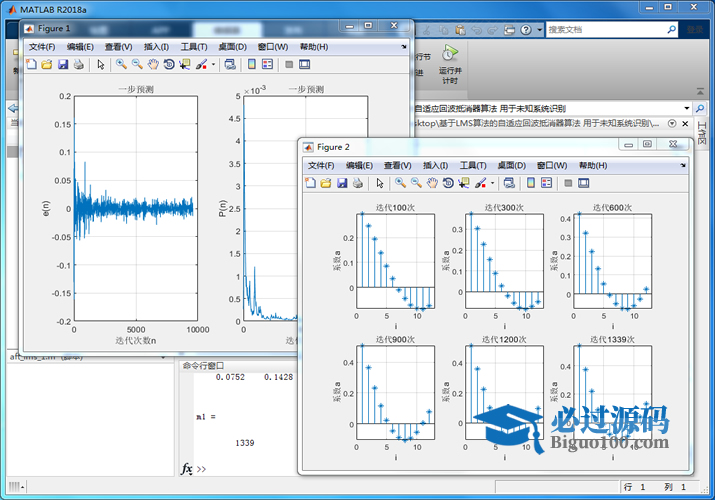Viewport: 715px width, 500px height.
Task: Click New Figure icon in Figure 2 toolbar
Action: click(310, 183)
